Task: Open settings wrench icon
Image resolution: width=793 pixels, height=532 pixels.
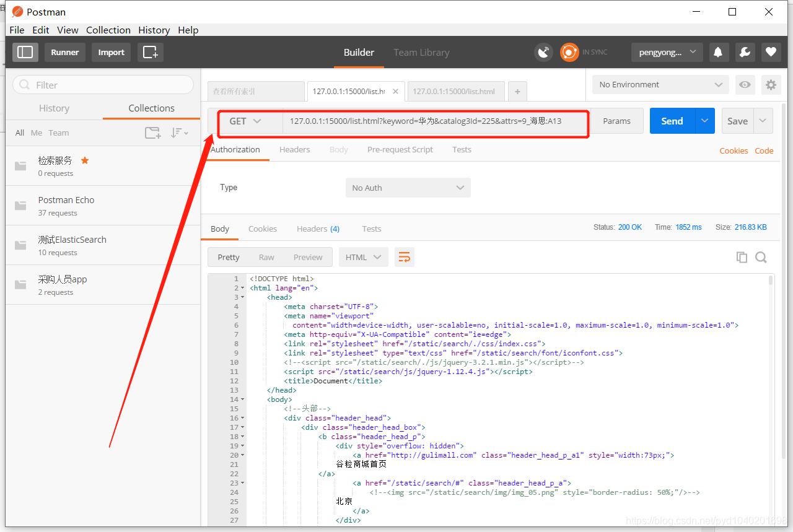Action: (745, 52)
